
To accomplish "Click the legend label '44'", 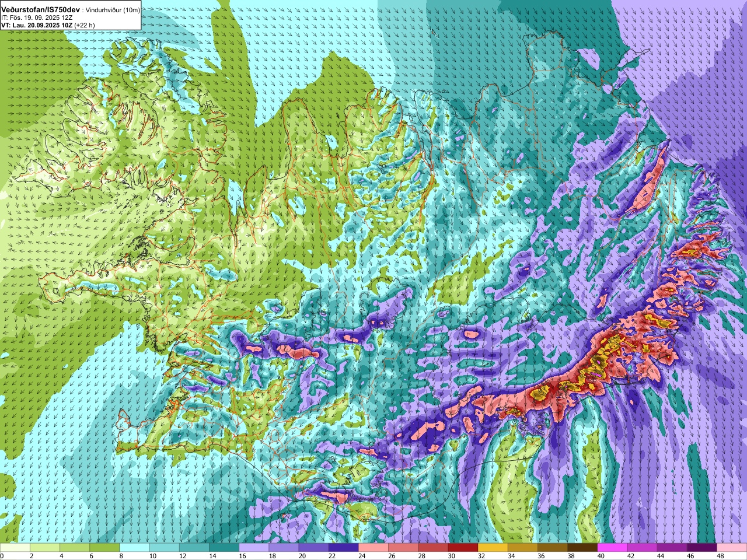I will [x=660, y=556].
